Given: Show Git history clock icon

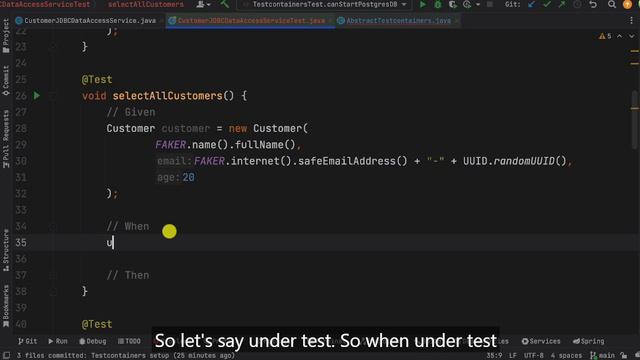Looking at the screenshot, I should [577, 4].
